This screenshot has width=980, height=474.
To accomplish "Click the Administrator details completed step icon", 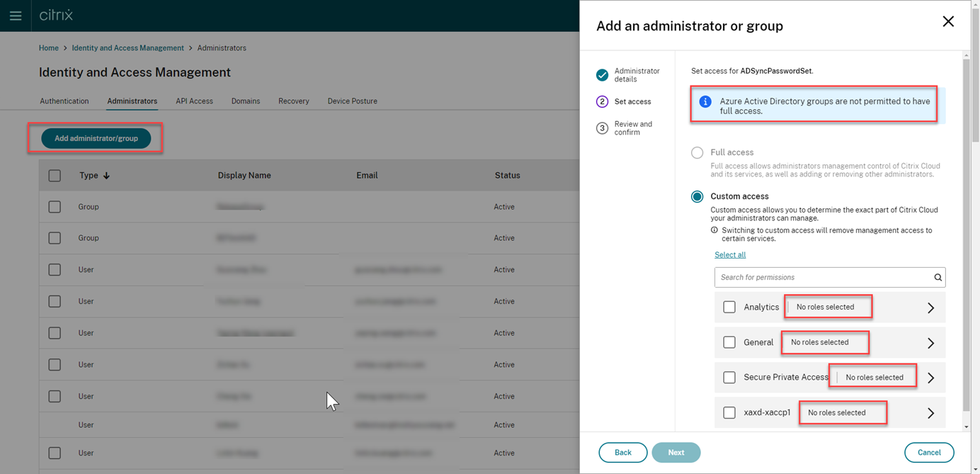I will coord(602,75).
